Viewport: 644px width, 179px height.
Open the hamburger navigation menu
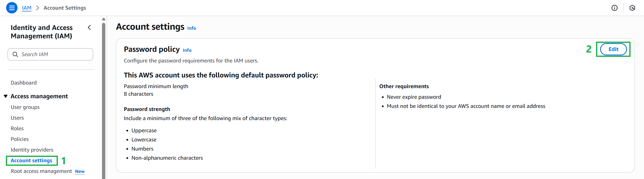(12, 8)
